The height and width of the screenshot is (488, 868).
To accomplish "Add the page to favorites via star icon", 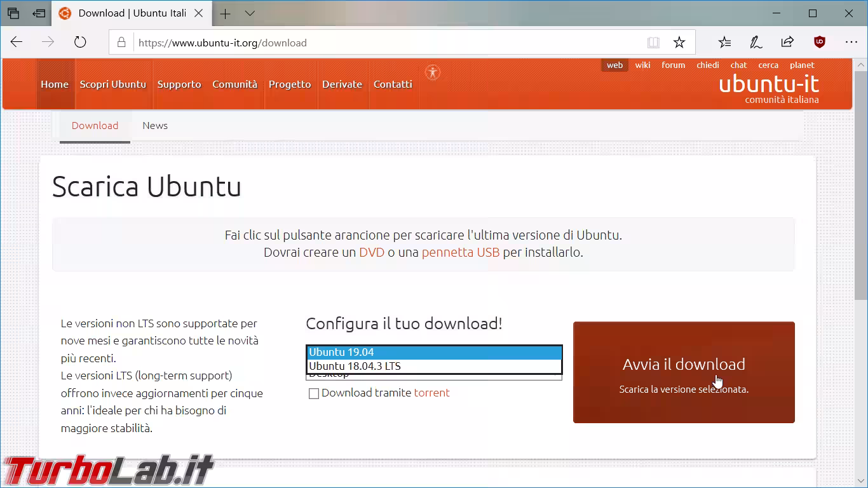I will (679, 42).
